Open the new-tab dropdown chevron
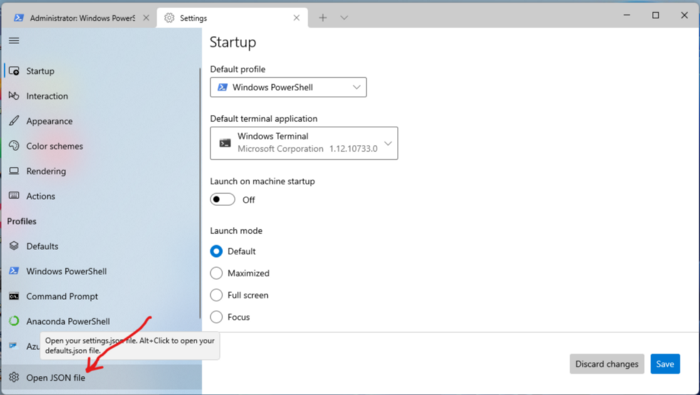The width and height of the screenshot is (700, 395). 344,18
